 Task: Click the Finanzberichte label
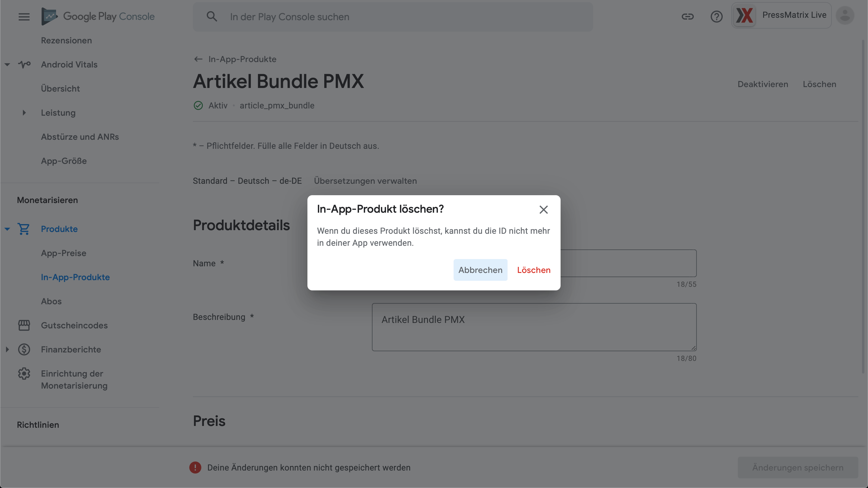point(71,349)
